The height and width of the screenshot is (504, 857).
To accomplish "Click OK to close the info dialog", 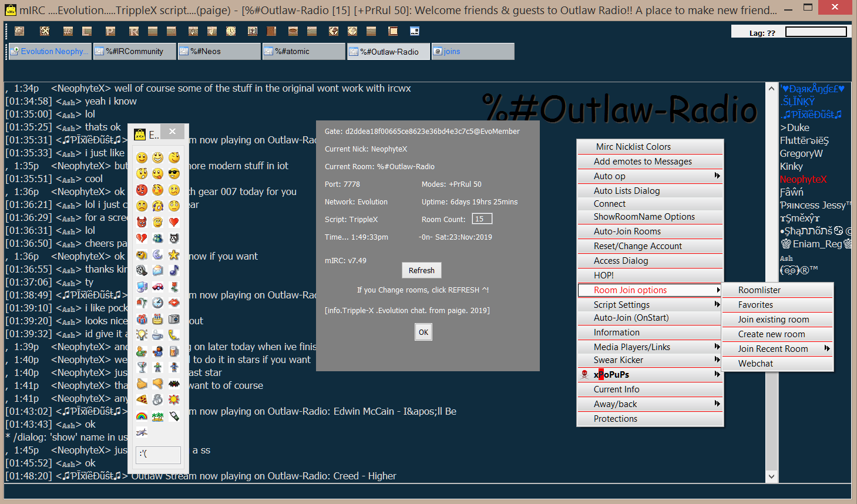I will click(x=424, y=332).
